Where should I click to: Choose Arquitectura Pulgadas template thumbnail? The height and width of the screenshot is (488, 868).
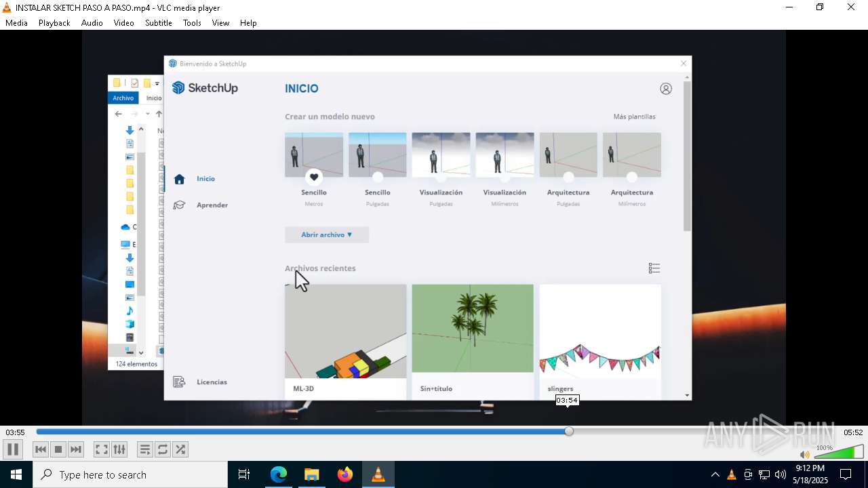(568, 155)
